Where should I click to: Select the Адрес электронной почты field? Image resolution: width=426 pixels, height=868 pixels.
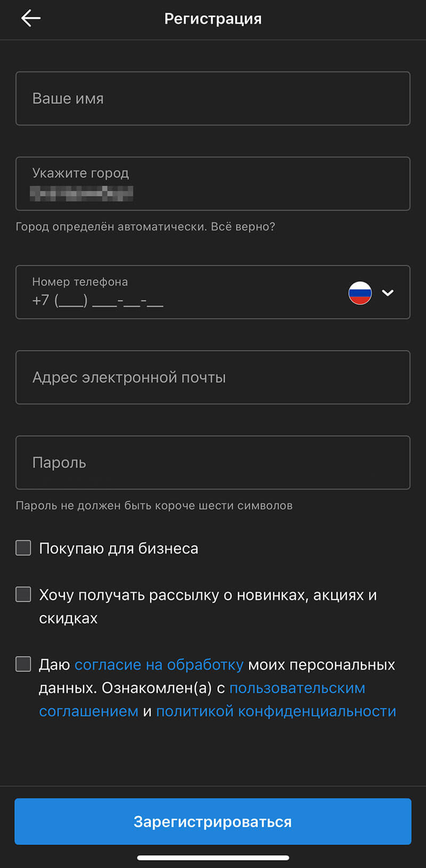pos(213,378)
